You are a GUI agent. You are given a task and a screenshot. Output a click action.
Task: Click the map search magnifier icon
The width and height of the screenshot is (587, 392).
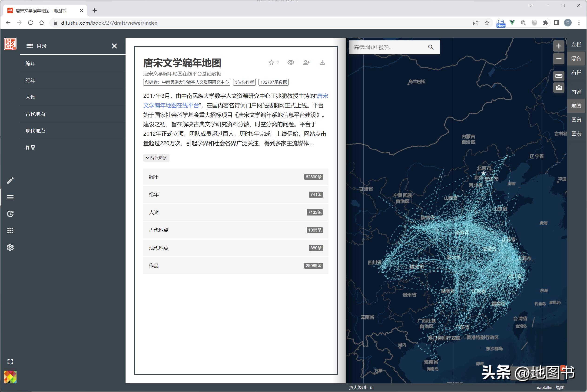tap(431, 47)
